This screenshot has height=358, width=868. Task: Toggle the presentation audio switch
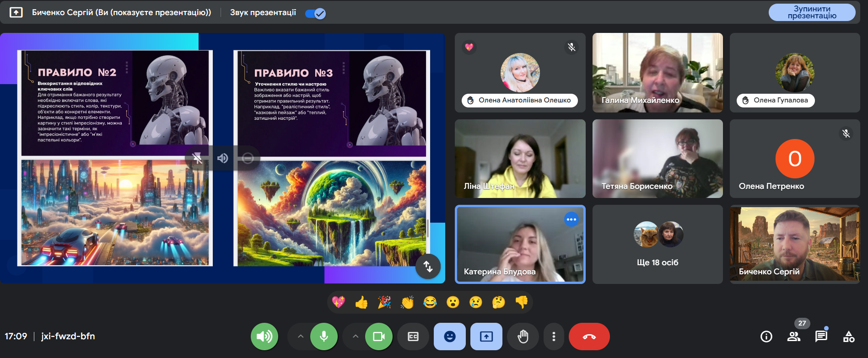point(316,13)
